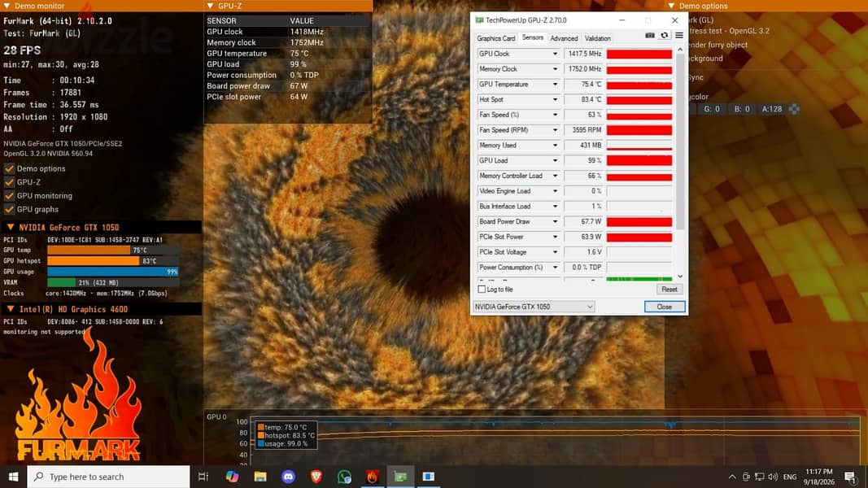The height and width of the screenshot is (488, 868).
Task: Open the Fan Speed (RPM) dropdown
Action: (x=555, y=130)
